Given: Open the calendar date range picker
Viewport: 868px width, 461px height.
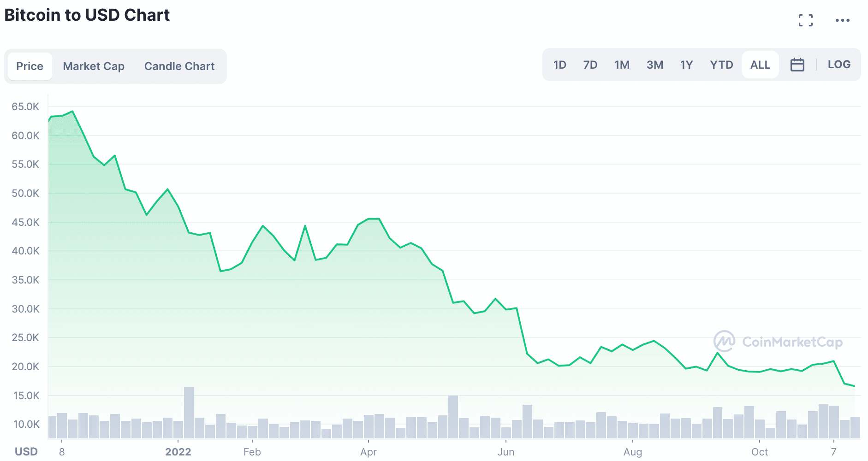Looking at the screenshot, I should (x=797, y=65).
